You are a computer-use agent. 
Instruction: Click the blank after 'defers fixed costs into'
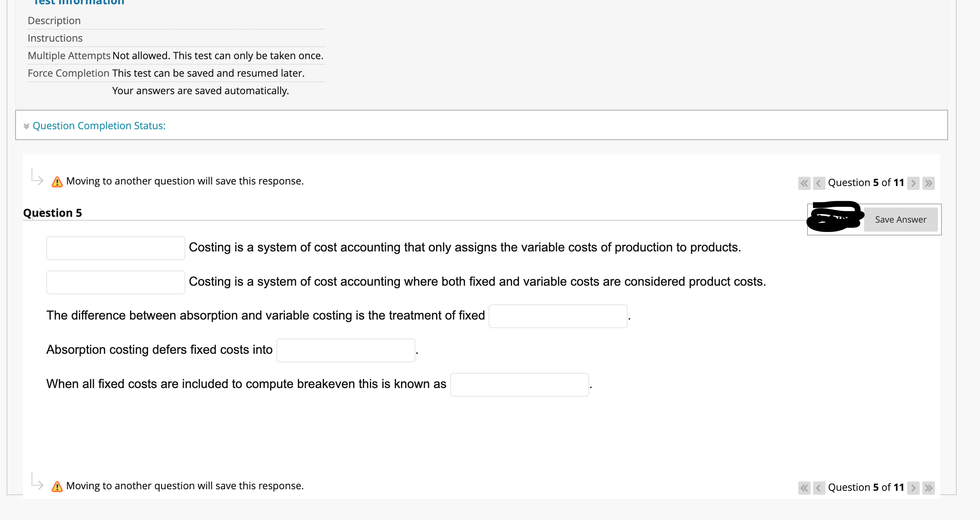[x=345, y=350]
